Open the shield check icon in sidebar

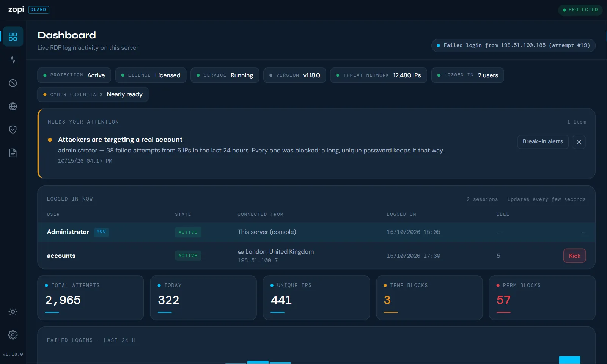[x=13, y=130]
